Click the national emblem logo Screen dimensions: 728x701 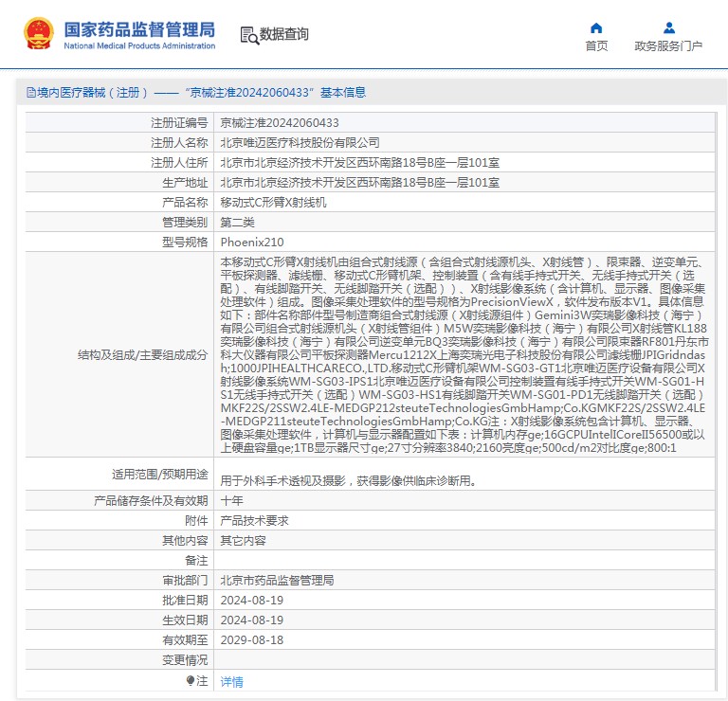coord(39,34)
